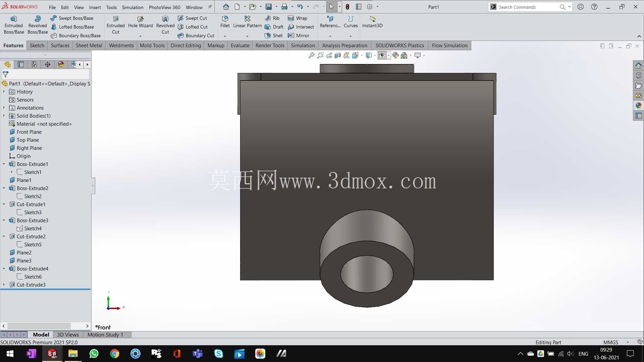This screenshot has width=644, height=362.
Task: Click the Rebuild traffic light icon
Action: point(347,7)
